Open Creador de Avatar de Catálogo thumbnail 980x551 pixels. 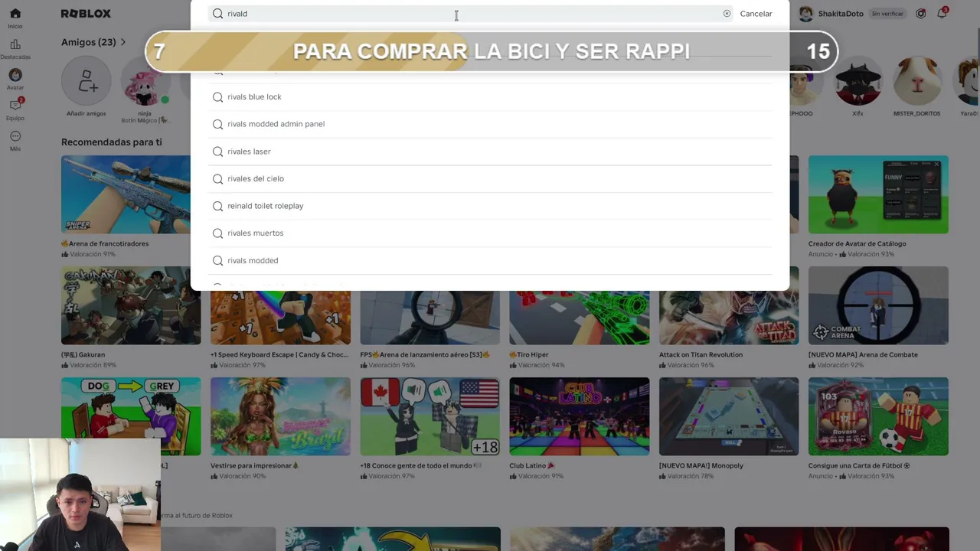tap(878, 194)
